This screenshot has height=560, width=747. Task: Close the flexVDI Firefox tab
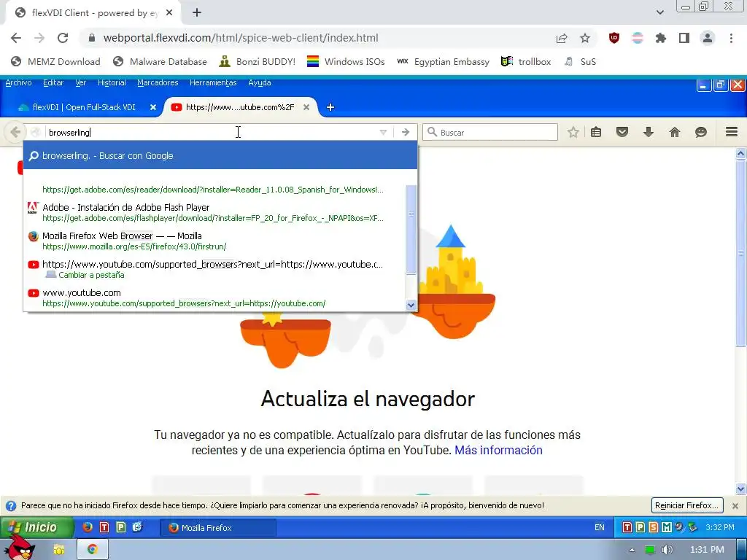coord(153,108)
